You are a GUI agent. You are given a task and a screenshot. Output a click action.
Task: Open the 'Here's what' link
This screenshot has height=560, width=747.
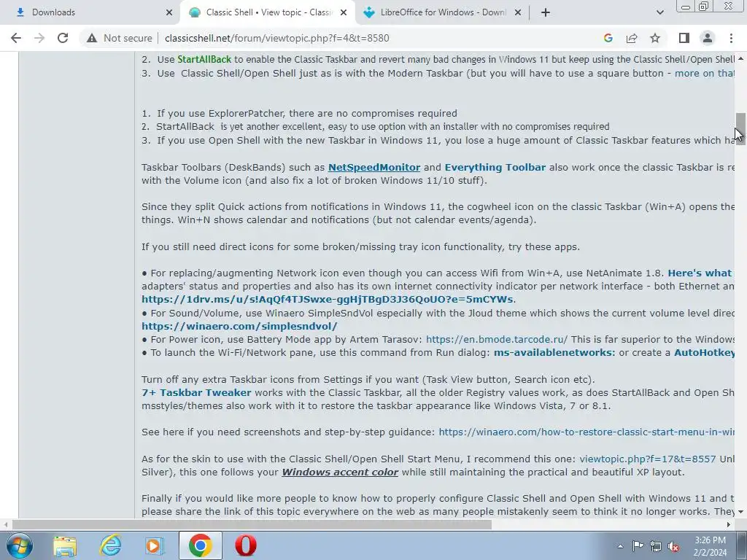700,273
